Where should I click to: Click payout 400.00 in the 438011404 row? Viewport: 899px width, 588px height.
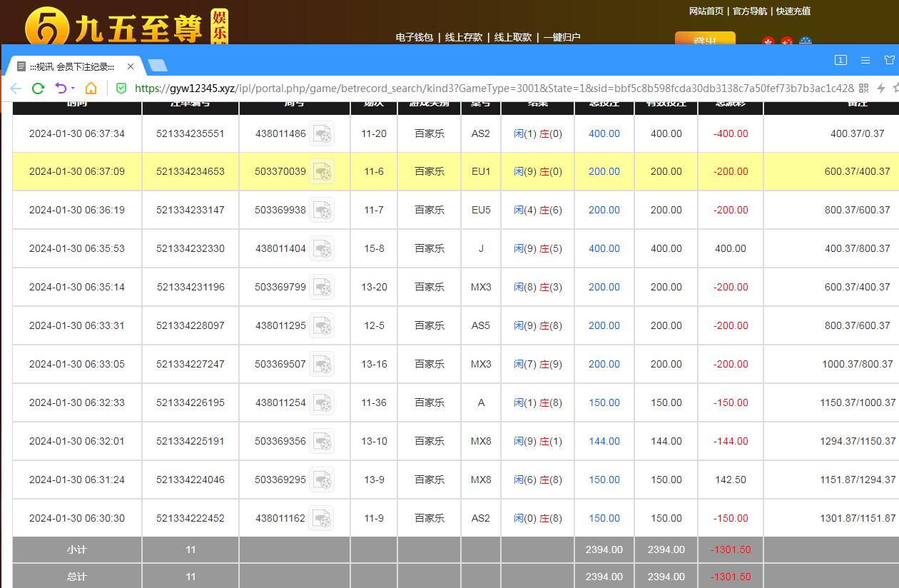point(731,249)
